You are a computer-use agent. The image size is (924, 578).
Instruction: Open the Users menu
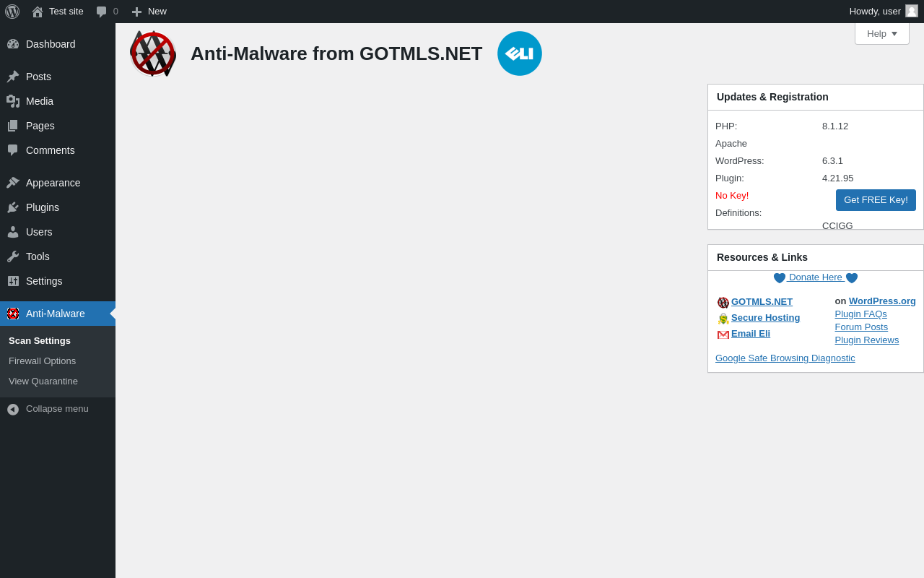coord(58,232)
